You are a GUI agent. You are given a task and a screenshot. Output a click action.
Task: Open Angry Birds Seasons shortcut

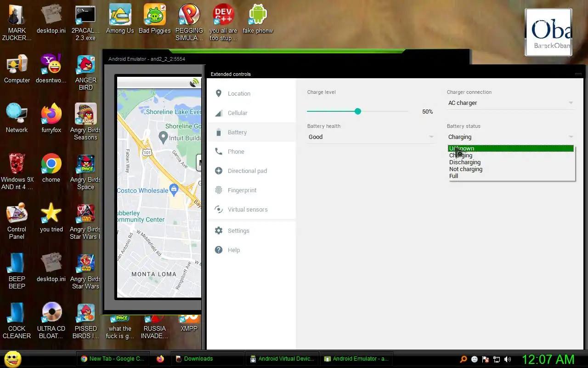(x=85, y=114)
